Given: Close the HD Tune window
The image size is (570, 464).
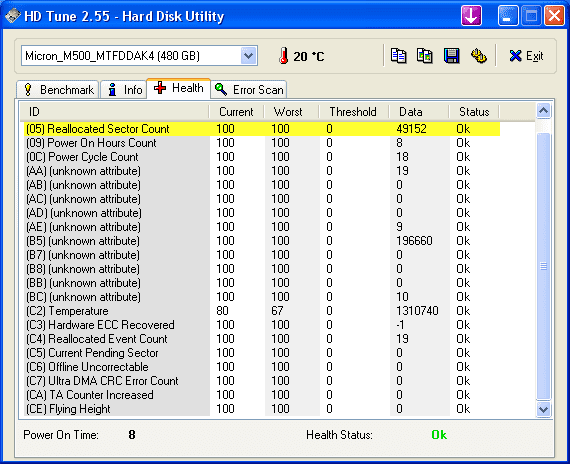Looking at the screenshot, I should point(554,16).
